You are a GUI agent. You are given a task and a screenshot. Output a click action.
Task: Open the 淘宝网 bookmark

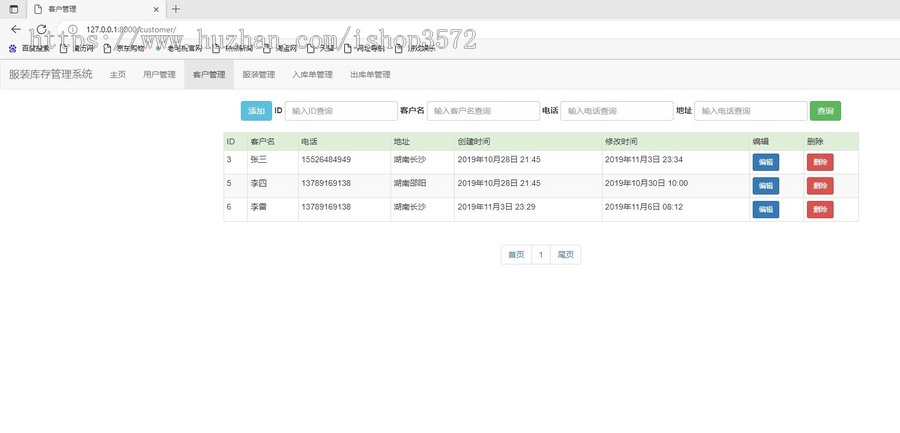(280, 49)
